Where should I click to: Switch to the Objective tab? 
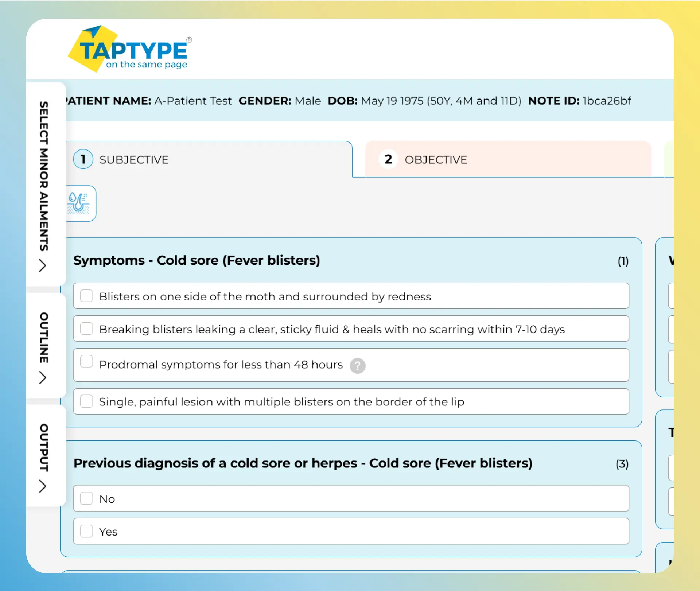[436, 160]
